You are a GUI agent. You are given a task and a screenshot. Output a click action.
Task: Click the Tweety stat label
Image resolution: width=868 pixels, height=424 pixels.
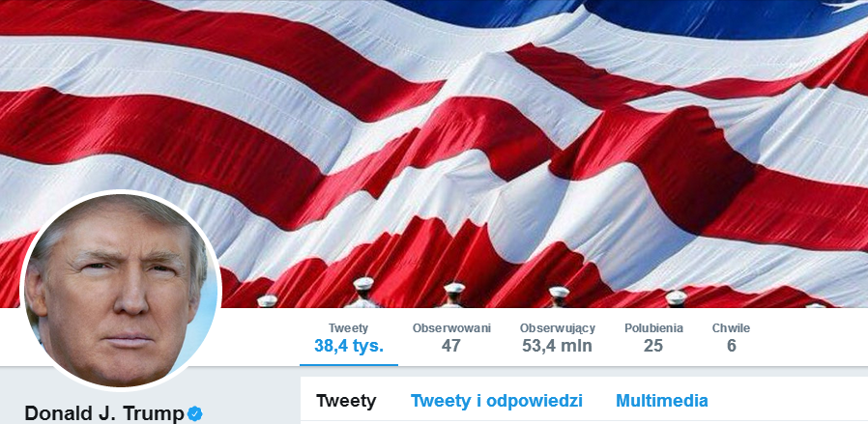348,328
